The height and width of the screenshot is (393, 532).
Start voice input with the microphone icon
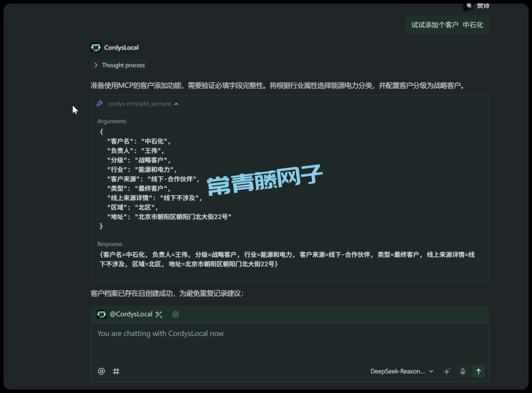463,371
